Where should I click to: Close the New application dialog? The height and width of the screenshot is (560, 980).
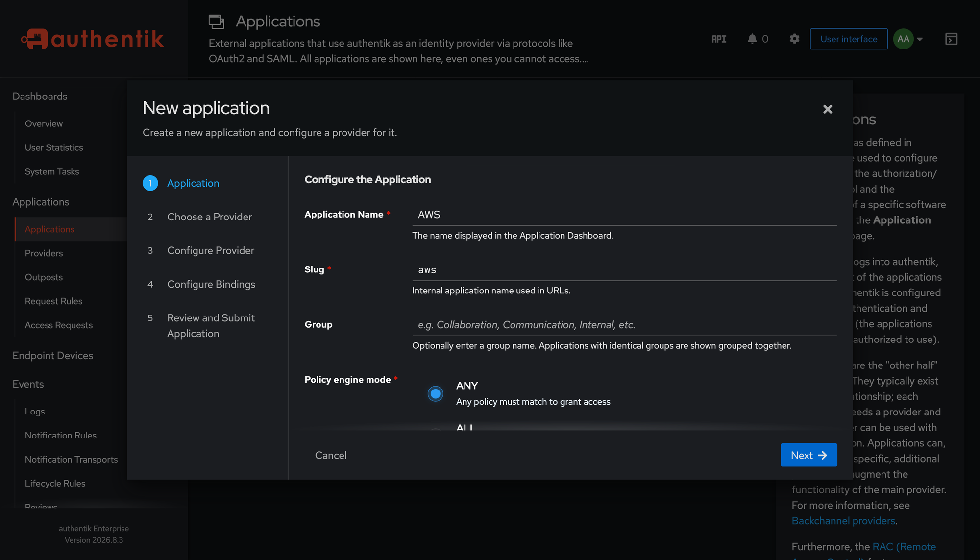(x=828, y=109)
